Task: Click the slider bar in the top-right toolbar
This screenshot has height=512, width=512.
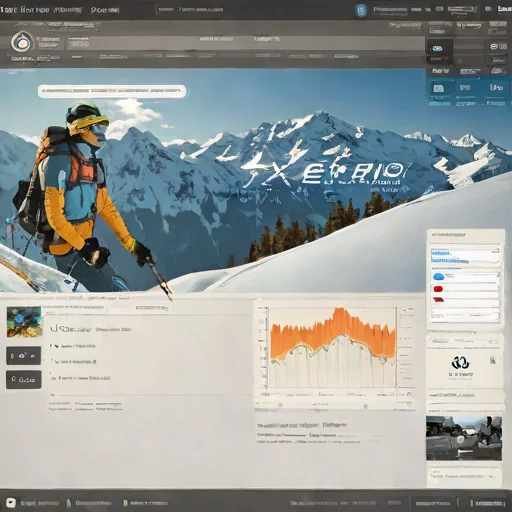Action: (462, 9)
